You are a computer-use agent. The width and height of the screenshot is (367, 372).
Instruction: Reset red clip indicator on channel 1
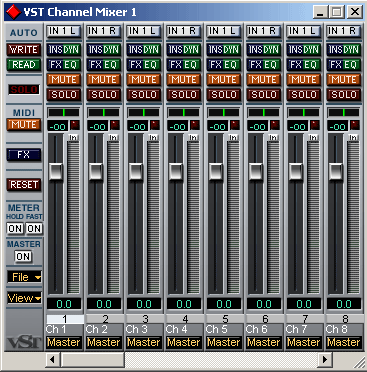(x=75, y=126)
